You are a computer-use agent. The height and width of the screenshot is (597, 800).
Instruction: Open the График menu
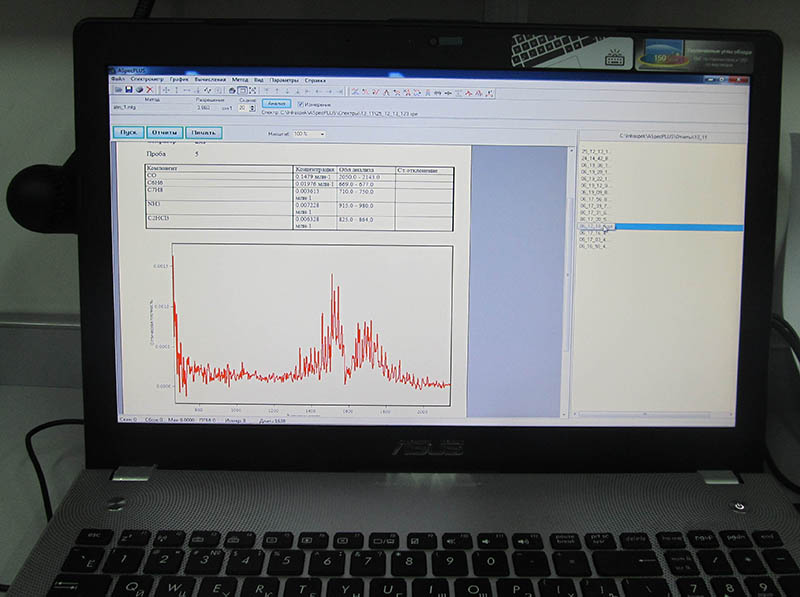(179, 80)
